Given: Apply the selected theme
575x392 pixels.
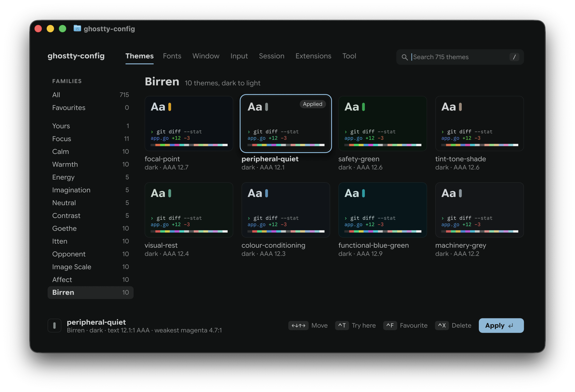Looking at the screenshot, I should 501,326.
